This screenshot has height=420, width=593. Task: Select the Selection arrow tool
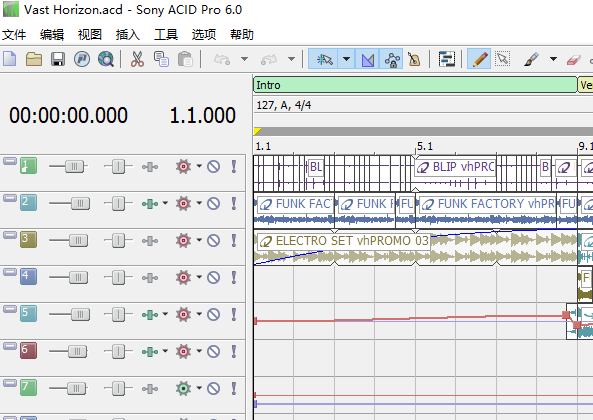(x=503, y=59)
